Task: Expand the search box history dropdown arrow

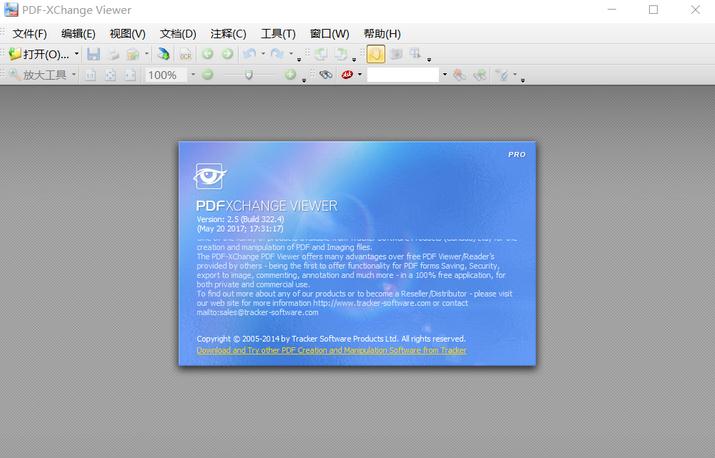Action: (445, 74)
